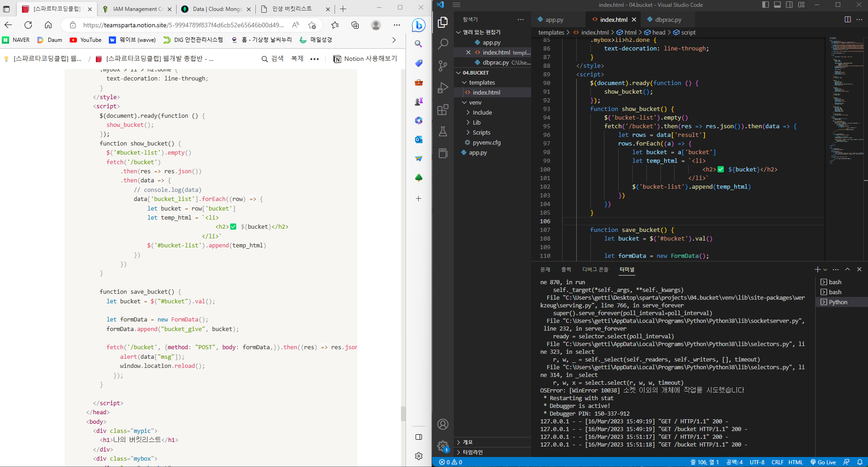Open a new Edge browser tab
868x467 pixels.
(343, 9)
